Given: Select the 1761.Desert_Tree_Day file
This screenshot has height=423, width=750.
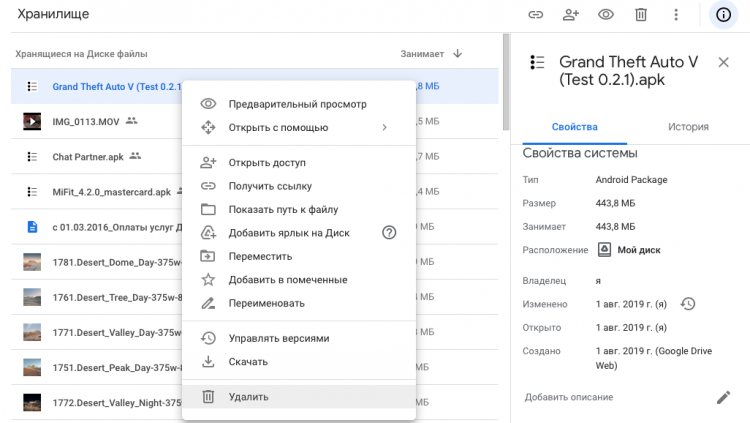Looking at the screenshot, I should pyautogui.click(x=117, y=298).
